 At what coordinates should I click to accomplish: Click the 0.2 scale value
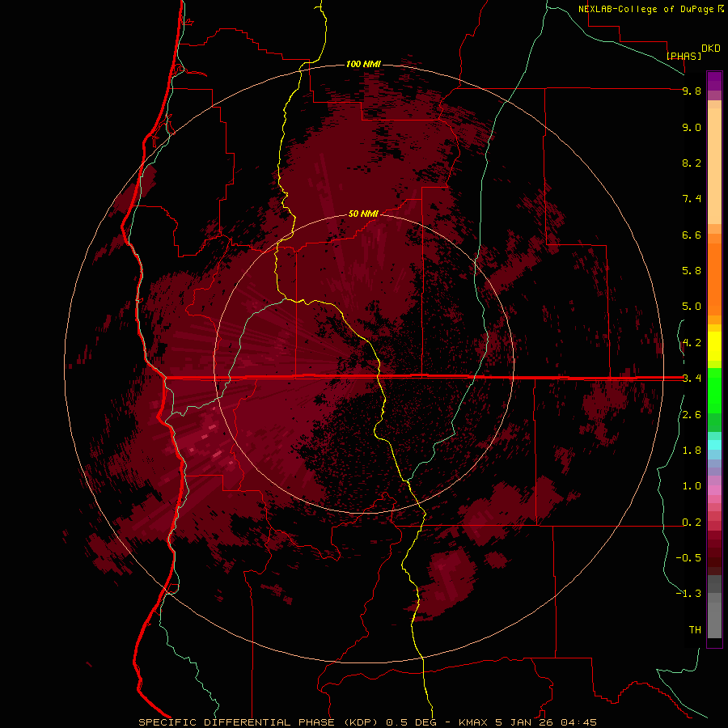click(x=692, y=523)
